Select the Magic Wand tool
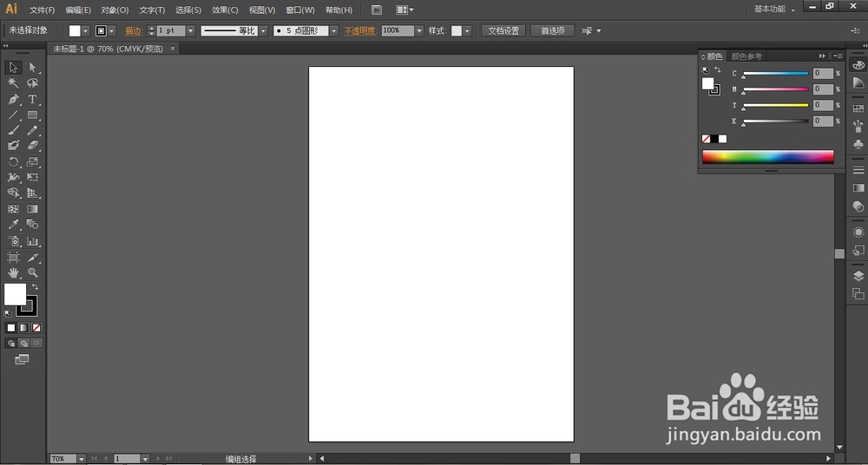This screenshot has height=465, width=868. [x=13, y=83]
